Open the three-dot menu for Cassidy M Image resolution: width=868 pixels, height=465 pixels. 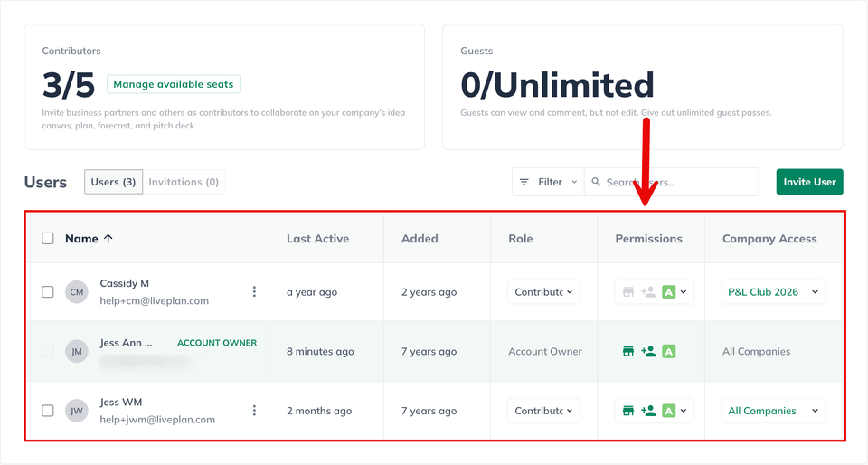tap(254, 291)
